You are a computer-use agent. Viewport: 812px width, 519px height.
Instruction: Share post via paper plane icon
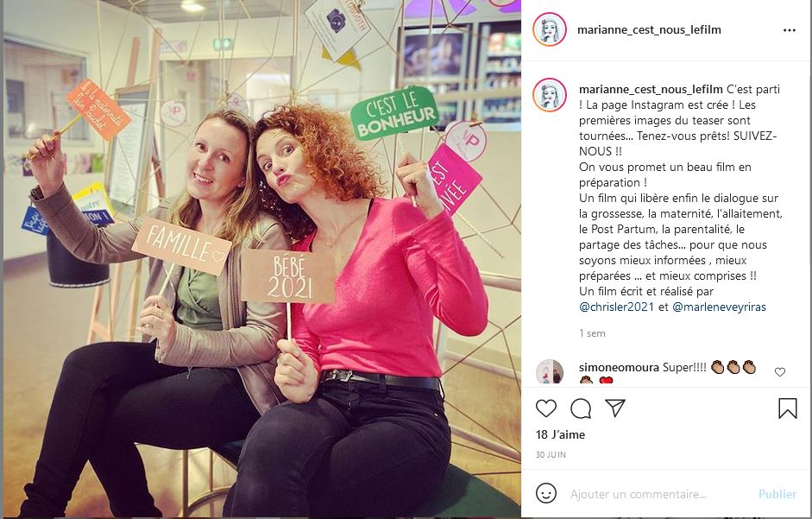[615, 408]
